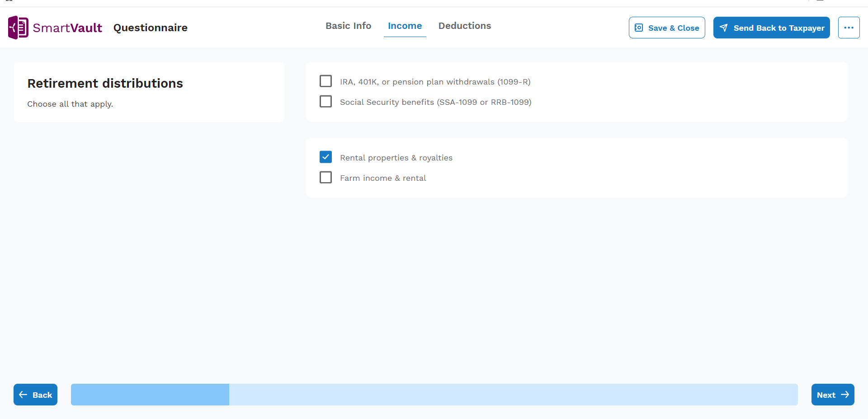Click 'Farm income & rental' label text
This screenshot has width=868, height=419.
[383, 178]
